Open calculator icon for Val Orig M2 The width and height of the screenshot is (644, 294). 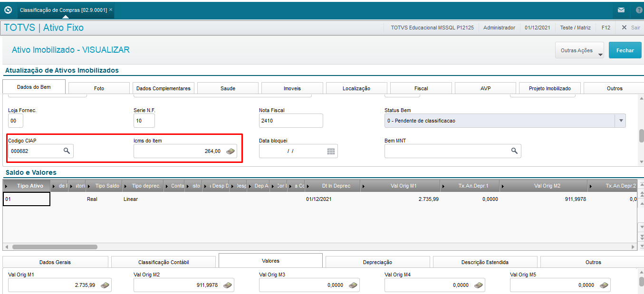tap(228, 285)
